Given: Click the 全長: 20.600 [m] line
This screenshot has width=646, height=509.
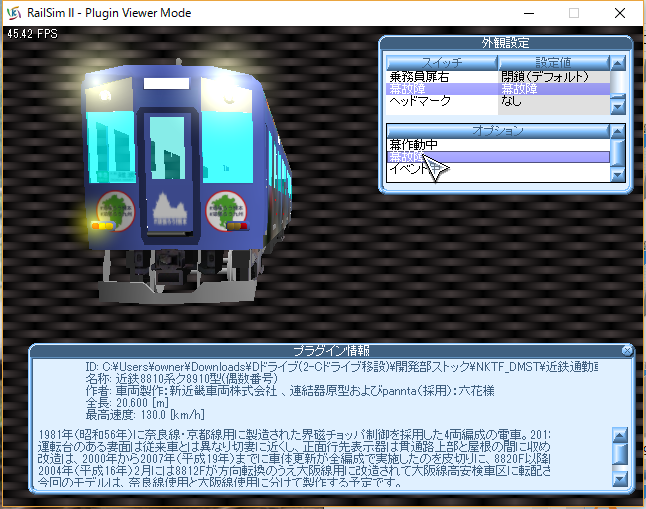Looking at the screenshot, I should [127, 402].
